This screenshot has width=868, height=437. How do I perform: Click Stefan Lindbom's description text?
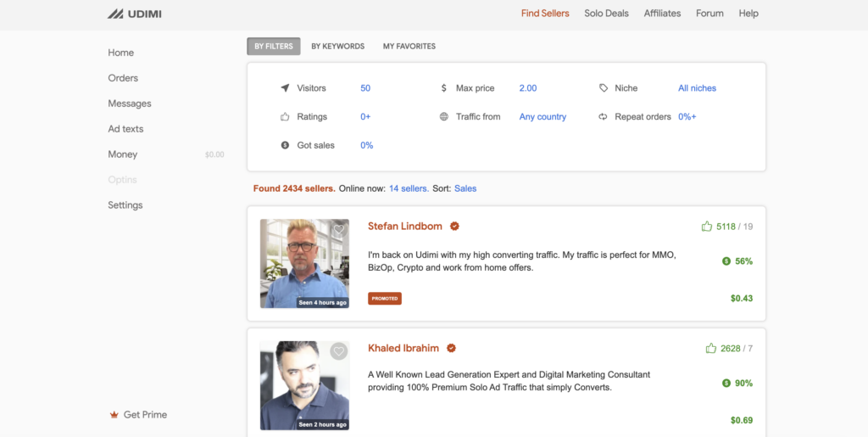tap(522, 261)
